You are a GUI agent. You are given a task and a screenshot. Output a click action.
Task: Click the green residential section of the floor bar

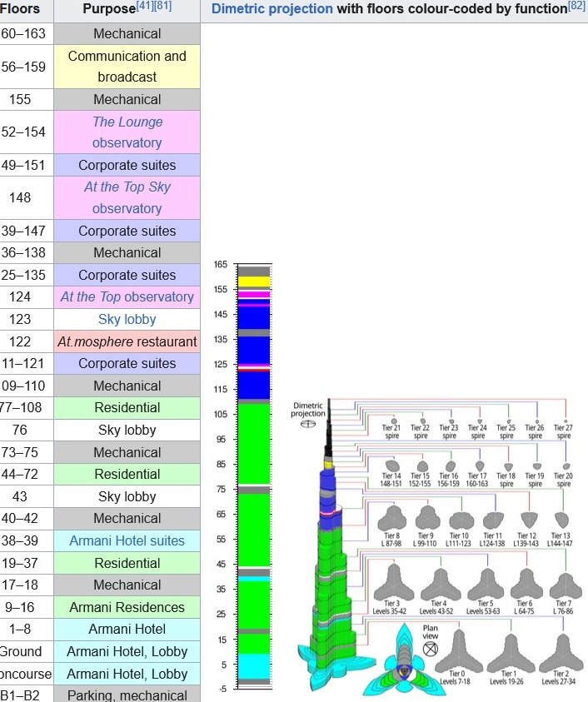coord(253,441)
